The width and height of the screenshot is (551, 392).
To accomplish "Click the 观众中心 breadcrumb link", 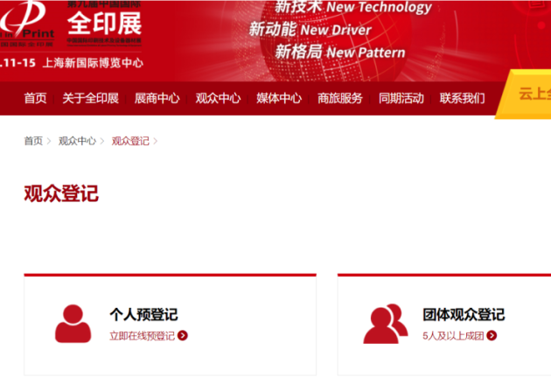I will (77, 141).
